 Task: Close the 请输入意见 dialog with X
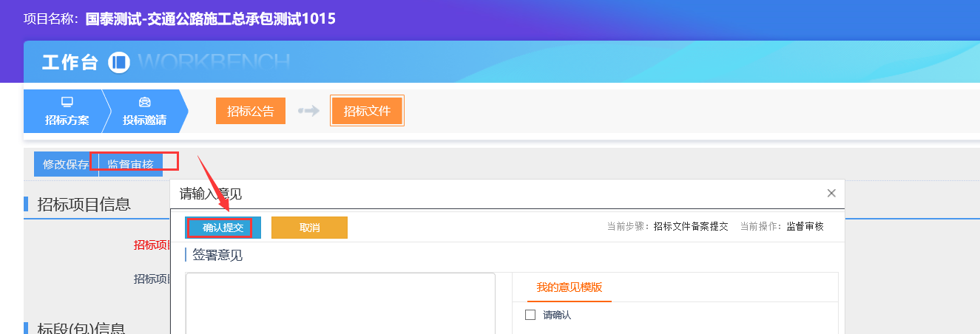click(x=831, y=194)
